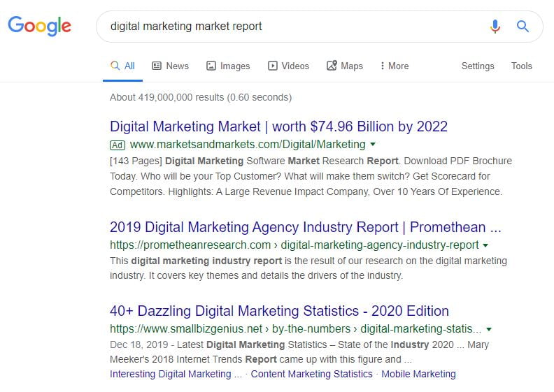Image resolution: width=554 pixels, height=392 pixels.
Task: Click the 'Meeker's 2018 Internet Trends Report' snippet line
Action: (261, 360)
